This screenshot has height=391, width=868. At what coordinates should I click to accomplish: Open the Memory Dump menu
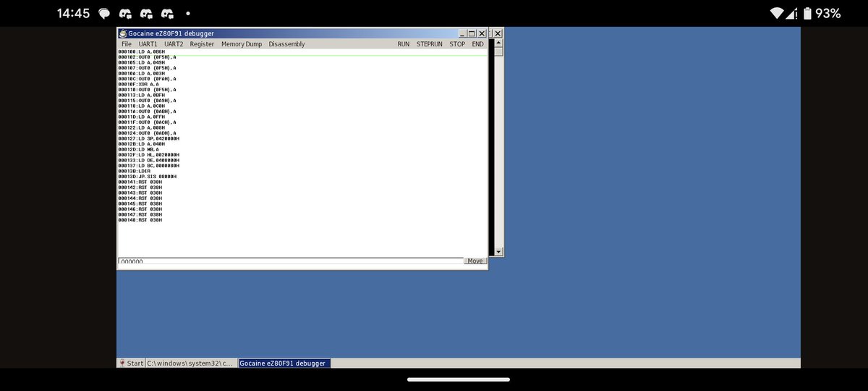(242, 44)
